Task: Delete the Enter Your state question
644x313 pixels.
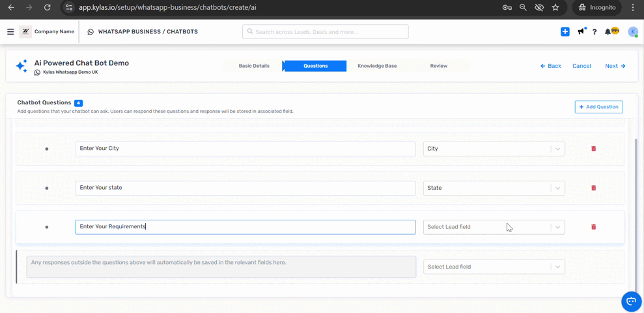Action: pos(593,188)
